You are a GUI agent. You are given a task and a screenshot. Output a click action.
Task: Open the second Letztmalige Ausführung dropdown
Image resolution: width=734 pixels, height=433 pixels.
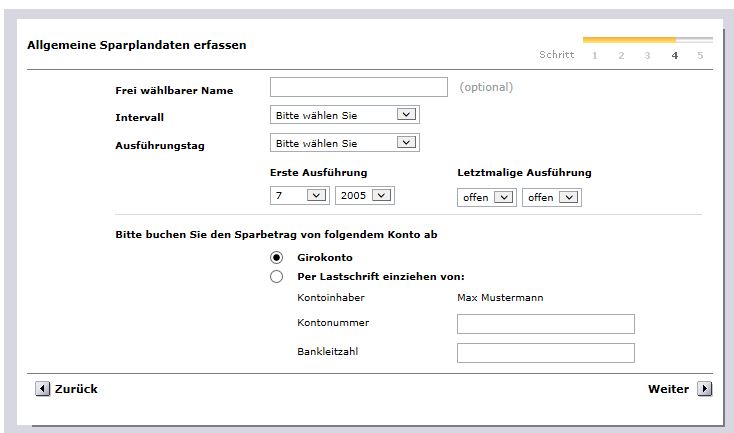click(551, 197)
